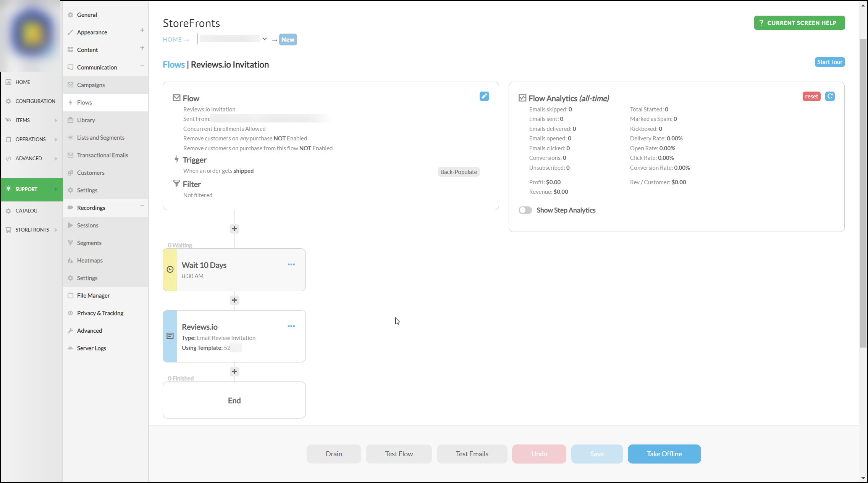Image resolution: width=868 pixels, height=483 pixels.
Task: Click the Wait 10 Days step title
Action: click(204, 265)
